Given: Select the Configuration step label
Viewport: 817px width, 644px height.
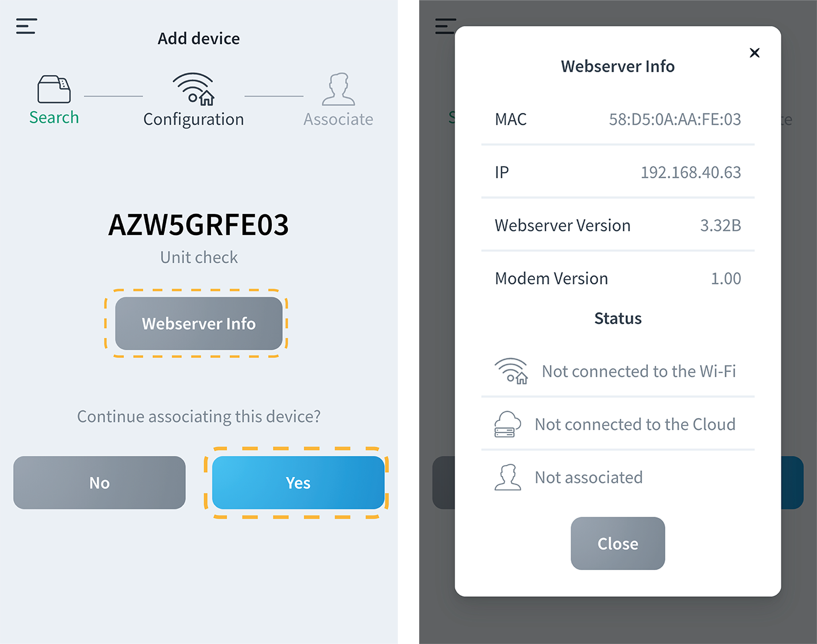Looking at the screenshot, I should (193, 119).
